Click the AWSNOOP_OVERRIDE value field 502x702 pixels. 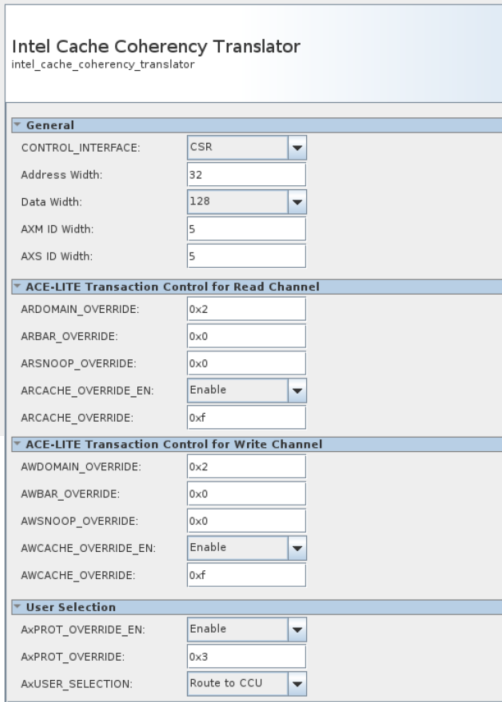point(246,521)
